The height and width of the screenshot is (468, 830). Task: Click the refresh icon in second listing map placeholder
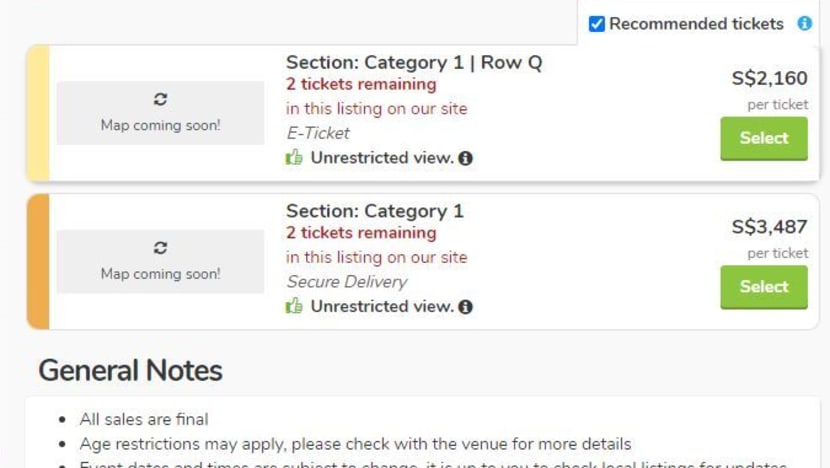160,247
